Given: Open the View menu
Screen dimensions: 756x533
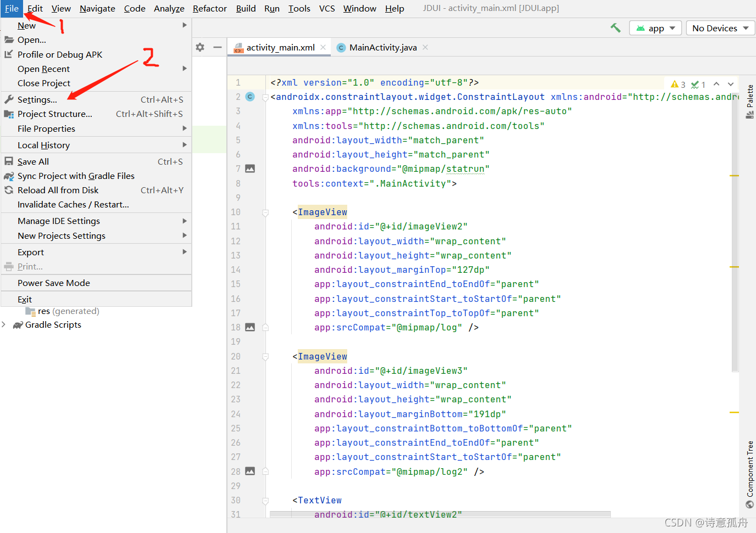Looking at the screenshot, I should pyautogui.click(x=61, y=8).
